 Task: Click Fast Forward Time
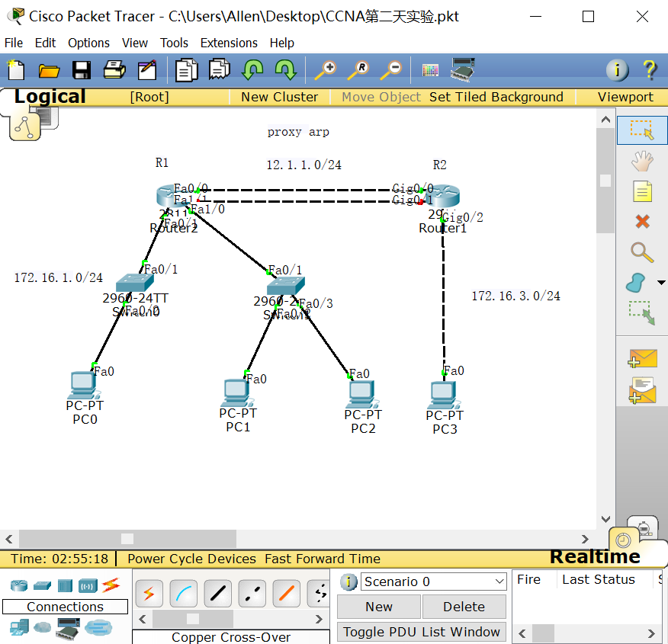pos(322,559)
